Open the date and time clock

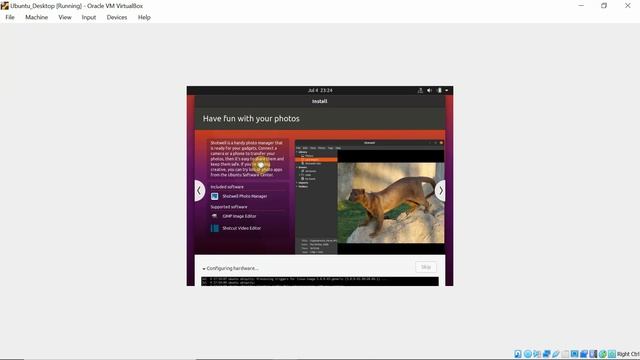(x=320, y=90)
